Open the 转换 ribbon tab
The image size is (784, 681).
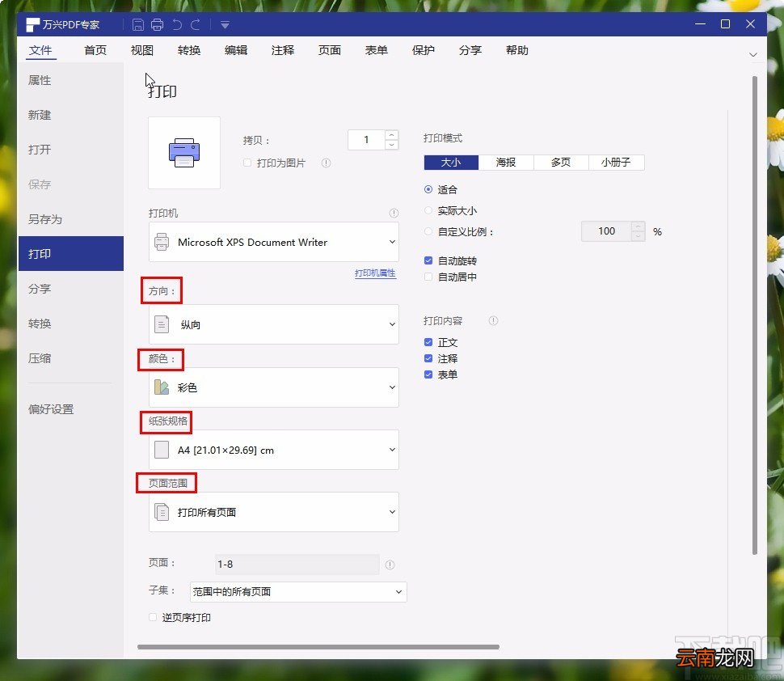189,50
